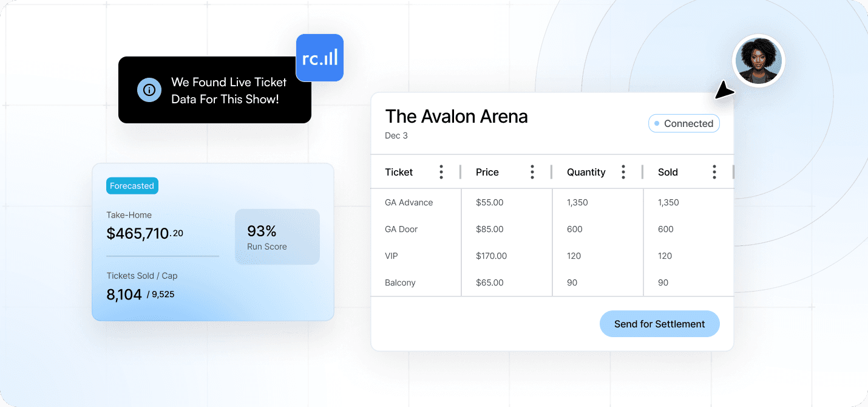The width and height of the screenshot is (868, 407).
Task: Select the Price column header
Action: pos(487,172)
